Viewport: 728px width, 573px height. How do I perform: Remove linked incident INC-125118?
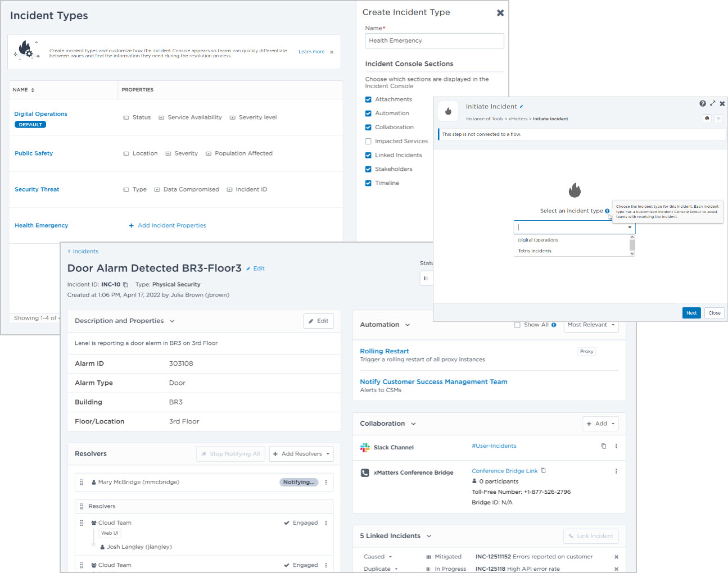616,569
